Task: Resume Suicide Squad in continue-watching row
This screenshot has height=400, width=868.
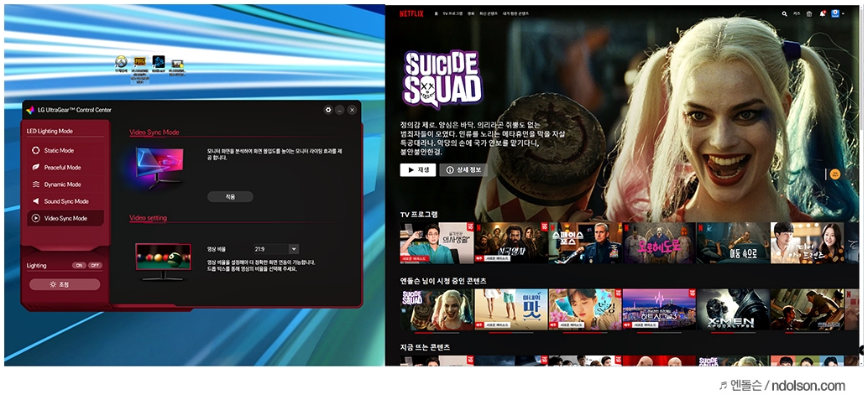Action: [x=437, y=309]
